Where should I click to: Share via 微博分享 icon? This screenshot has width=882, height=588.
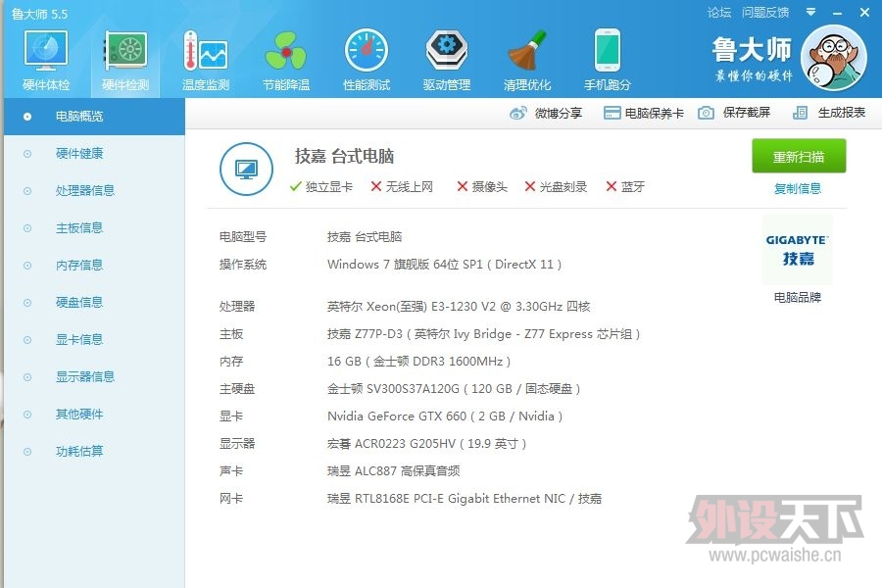(x=545, y=114)
